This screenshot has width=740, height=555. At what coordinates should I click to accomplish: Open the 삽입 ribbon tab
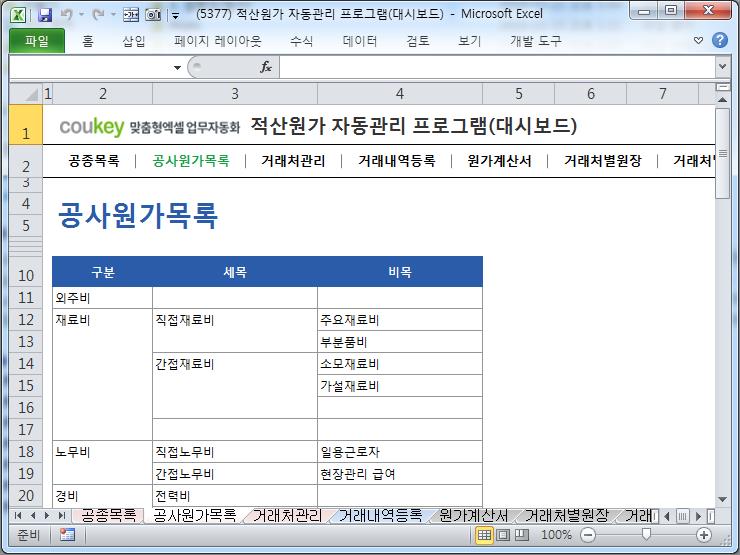134,41
